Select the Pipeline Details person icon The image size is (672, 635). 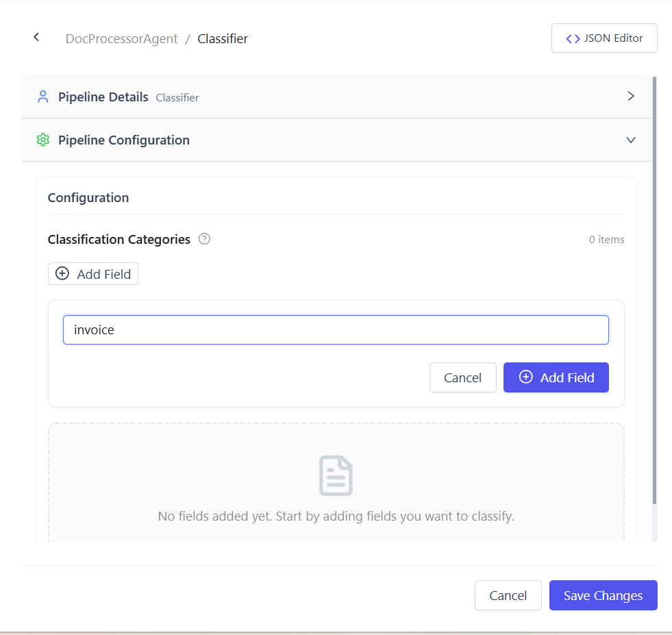43,97
